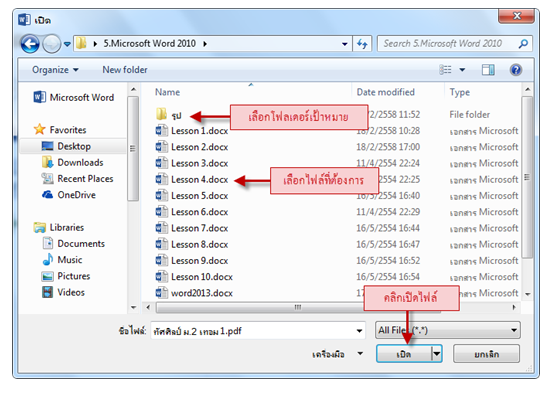Open the more view options dropdown arrow
The image size is (553, 393).
click(x=462, y=70)
